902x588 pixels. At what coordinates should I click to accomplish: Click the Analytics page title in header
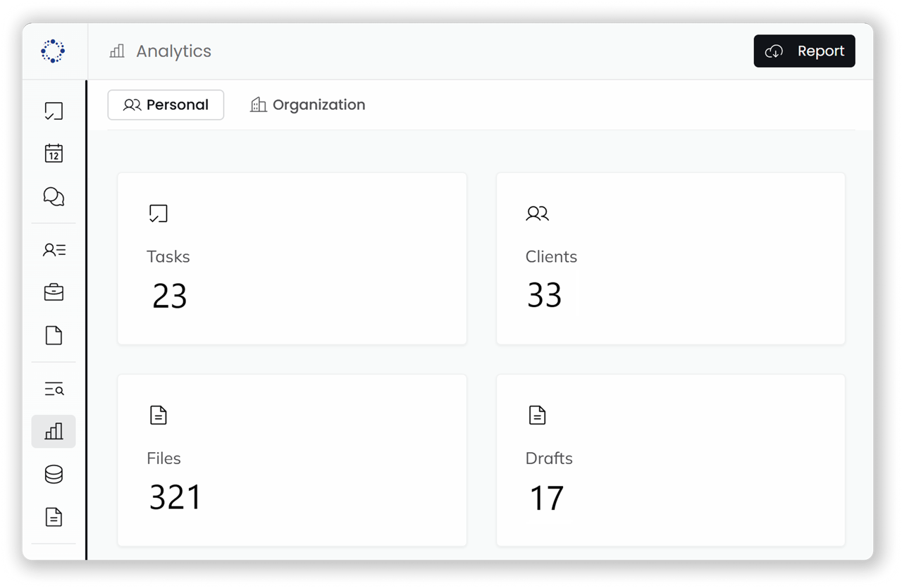(x=173, y=51)
